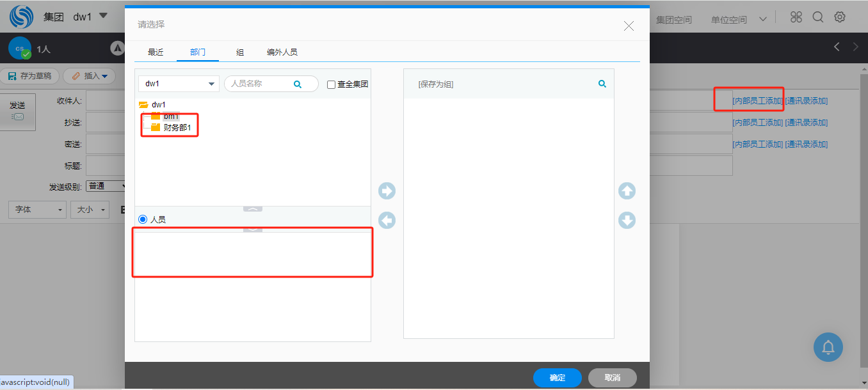This screenshot has height=390, width=868.
Task: Remove selection with left arrow button
Action: coord(387,221)
